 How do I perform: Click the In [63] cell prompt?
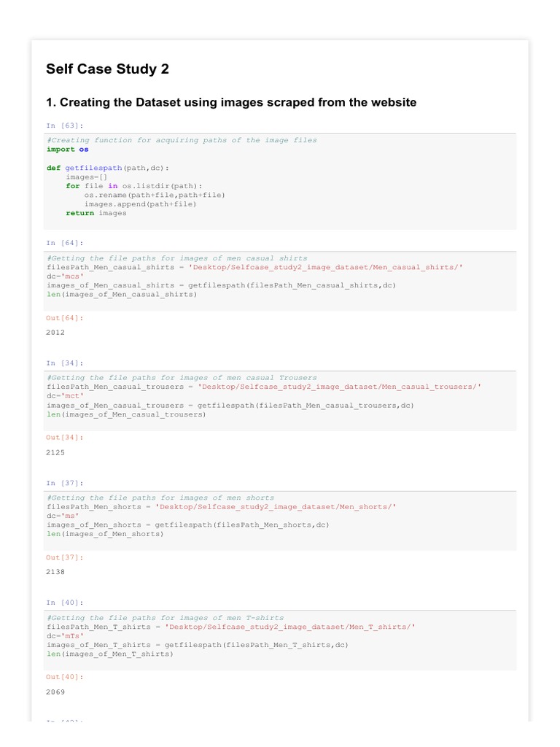(65, 125)
